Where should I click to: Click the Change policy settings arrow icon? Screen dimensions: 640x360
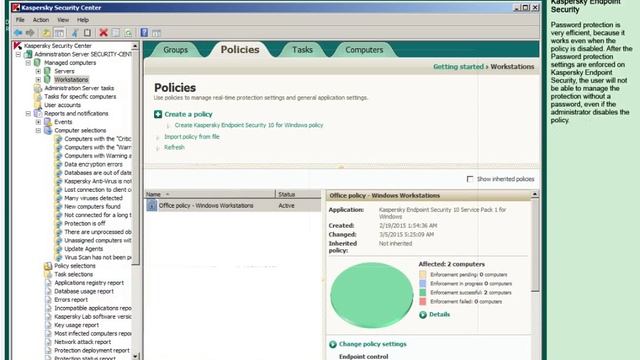click(333, 344)
